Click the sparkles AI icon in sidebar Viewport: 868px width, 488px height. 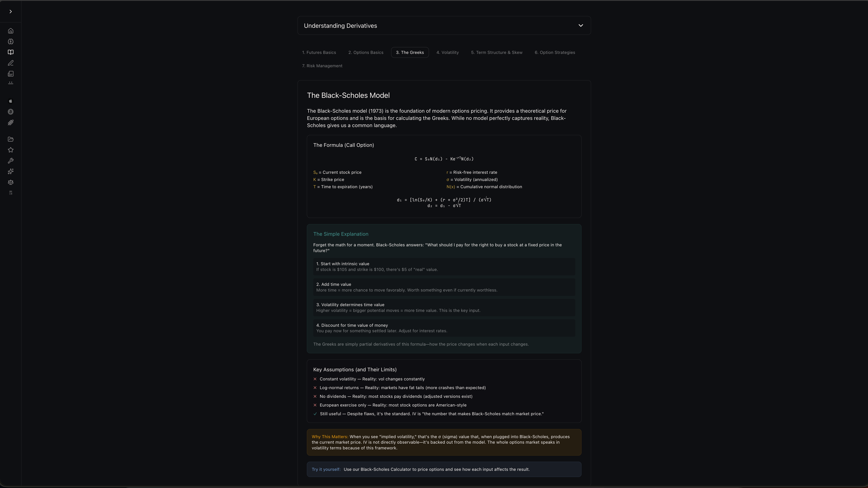coord(10,171)
